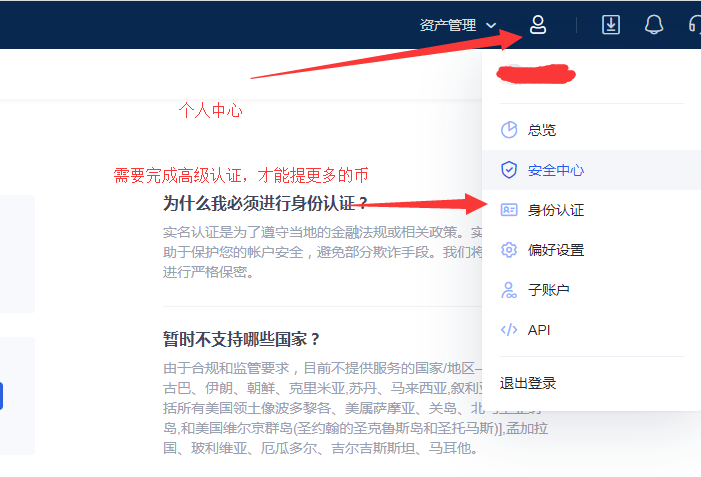Click the shield icon beside 安全中心

[509, 170]
